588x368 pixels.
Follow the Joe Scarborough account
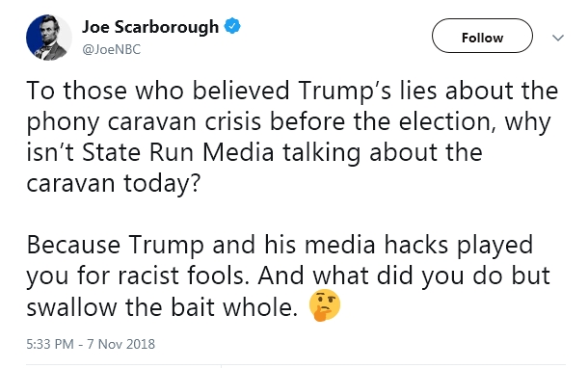pyautogui.click(x=482, y=36)
